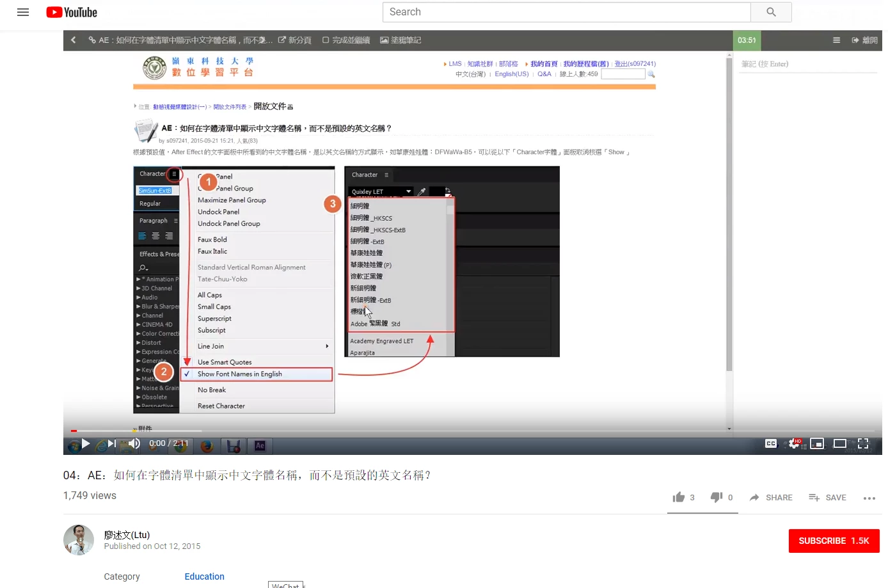888x588 pixels.
Task: Click the notes input field on right
Action: (x=809, y=64)
